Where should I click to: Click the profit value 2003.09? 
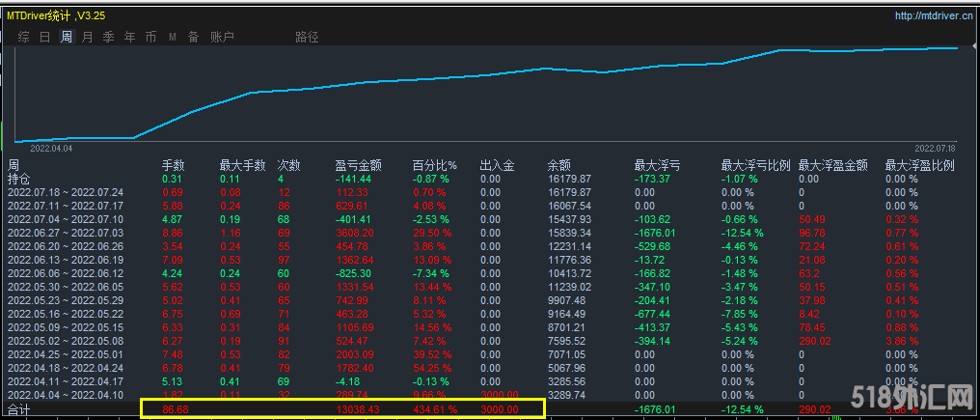[354, 355]
